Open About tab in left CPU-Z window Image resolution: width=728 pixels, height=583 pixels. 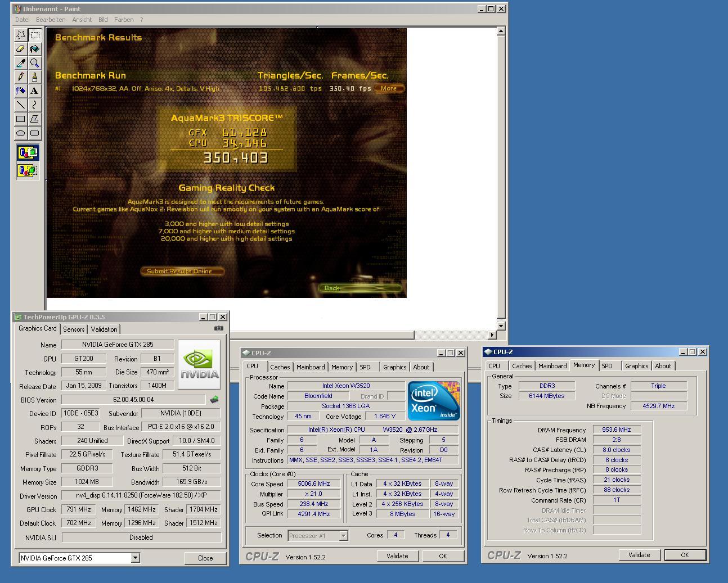pyautogui.click(x=421, y=367)
